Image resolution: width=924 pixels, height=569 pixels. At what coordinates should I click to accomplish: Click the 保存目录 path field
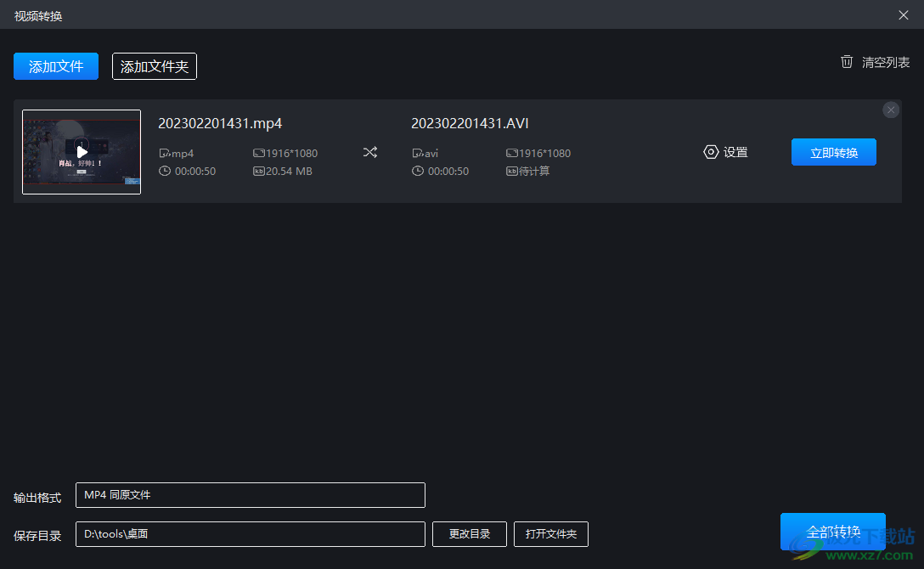pos(251,533)
